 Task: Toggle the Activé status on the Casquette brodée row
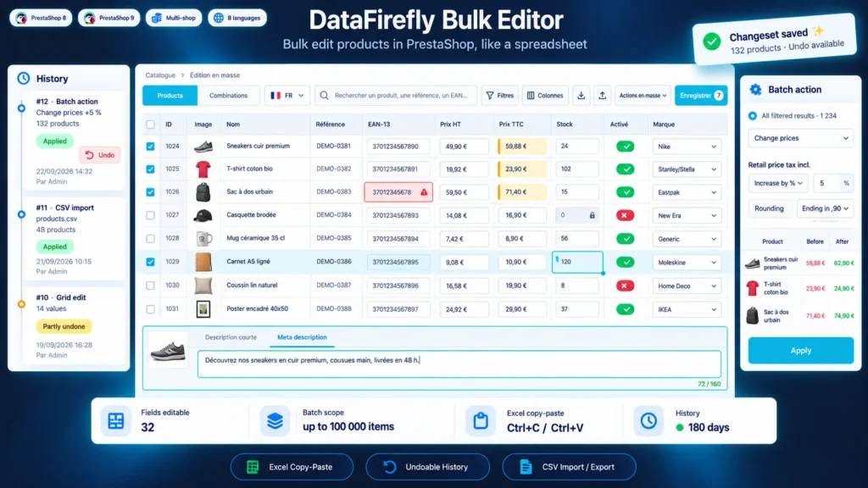coord(625,215)
